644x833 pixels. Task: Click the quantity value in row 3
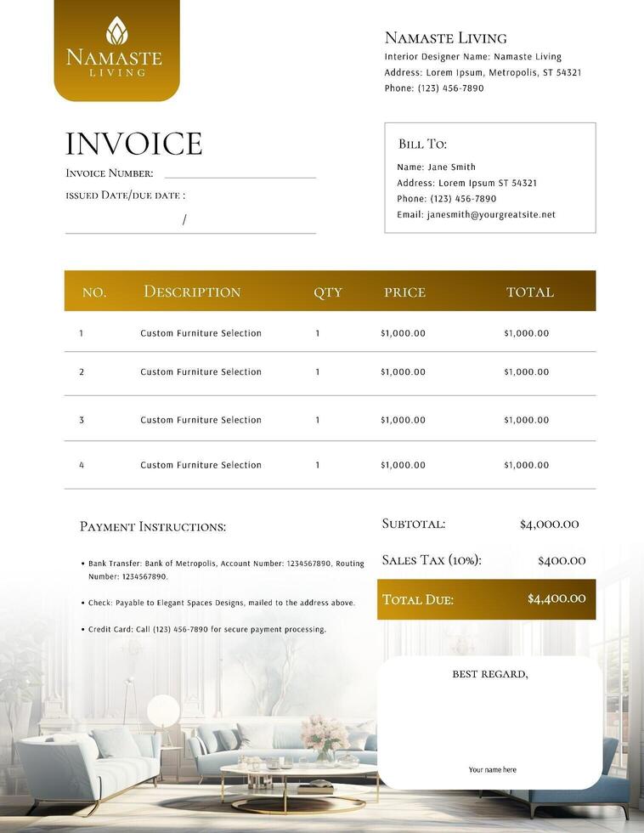pos(318,420)
